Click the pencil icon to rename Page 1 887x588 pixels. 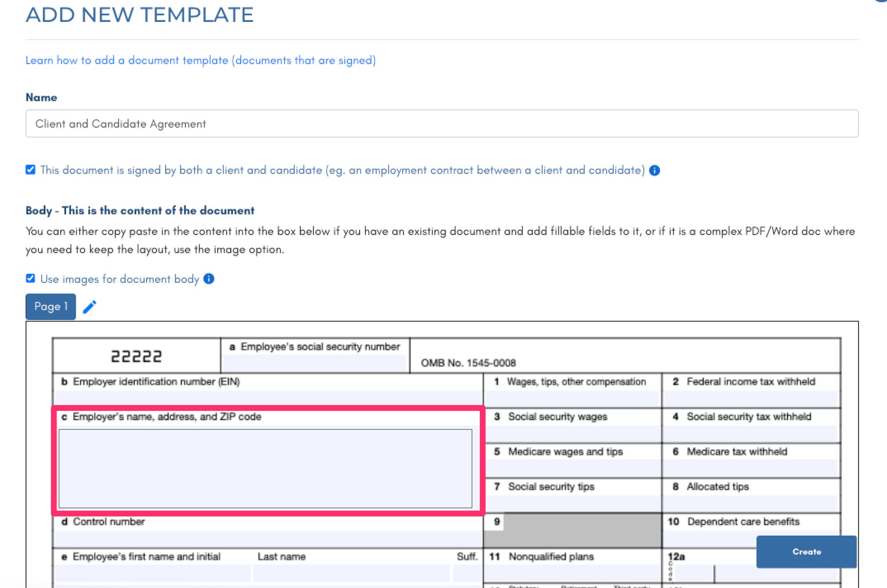coord(90,306)
